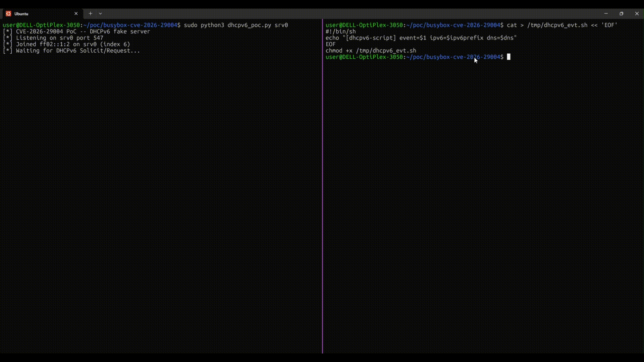Click the '#!/bin/sh' line in right pane
The width and height of the screenshot is (644, 362).
click(340, 32)
